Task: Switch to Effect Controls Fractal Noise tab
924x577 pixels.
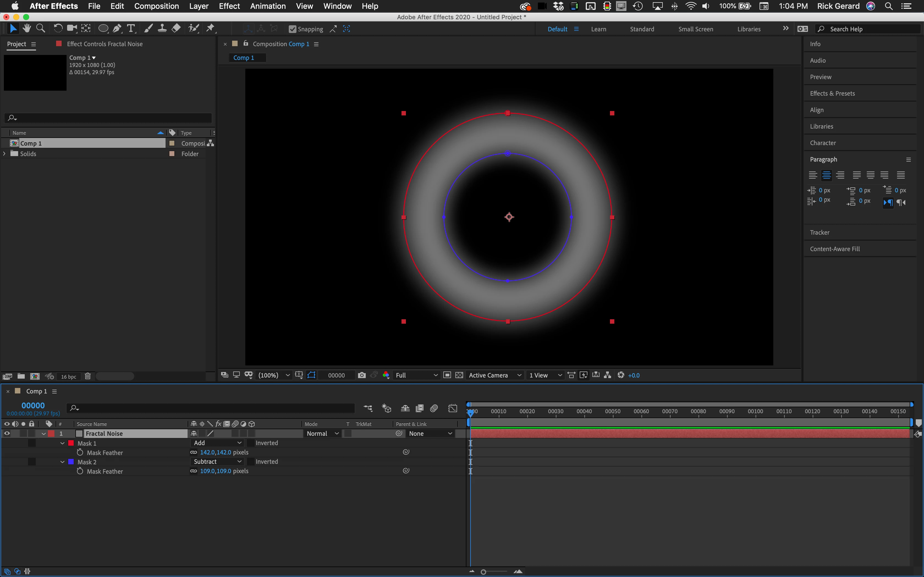Action: click(x=104, y=44)
